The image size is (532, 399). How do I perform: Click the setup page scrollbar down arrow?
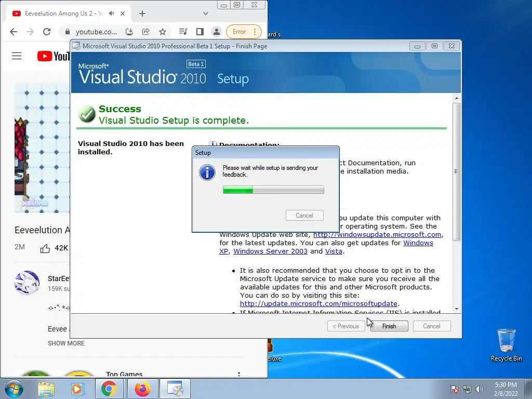(x=456, y=309)
